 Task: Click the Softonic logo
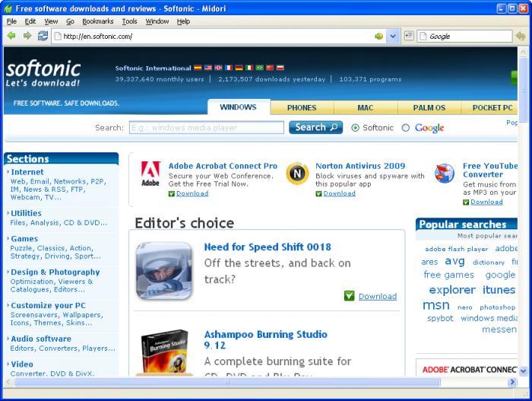[x=43, y=73]
